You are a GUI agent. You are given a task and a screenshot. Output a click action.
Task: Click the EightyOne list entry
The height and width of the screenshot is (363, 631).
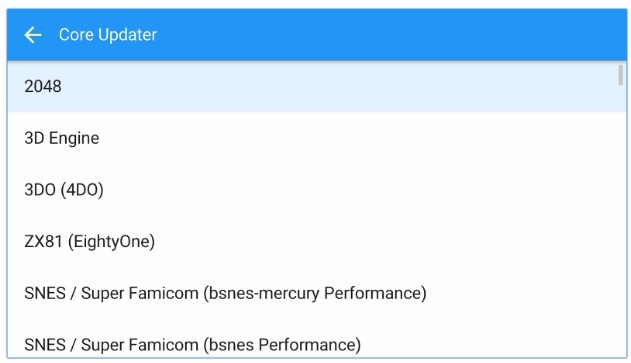click(x=317, y=241)
